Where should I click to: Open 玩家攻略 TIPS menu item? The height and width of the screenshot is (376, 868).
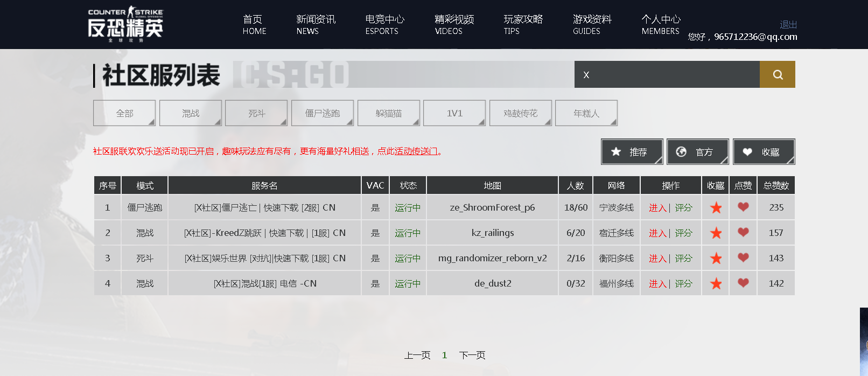coord(523,25)
